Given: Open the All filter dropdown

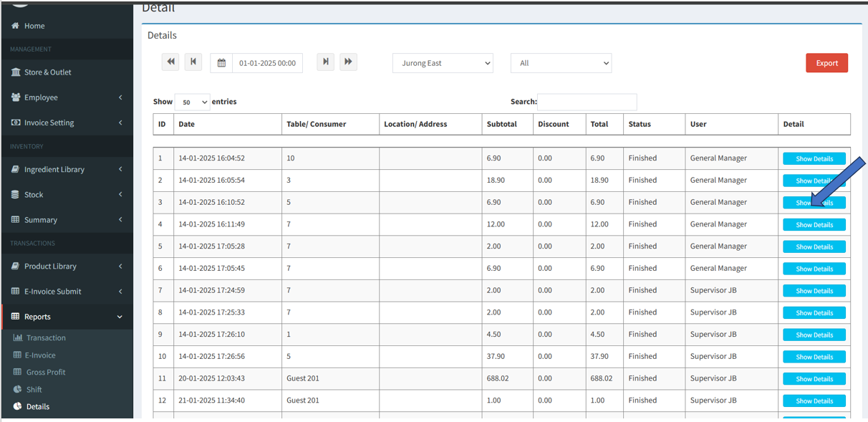Looking at the screenshot, I should [x=561, y=63].
